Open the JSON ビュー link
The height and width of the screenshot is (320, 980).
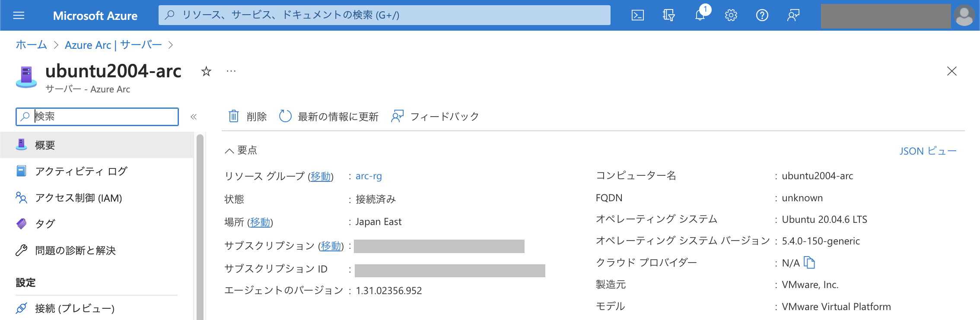(x=928, y=151)
